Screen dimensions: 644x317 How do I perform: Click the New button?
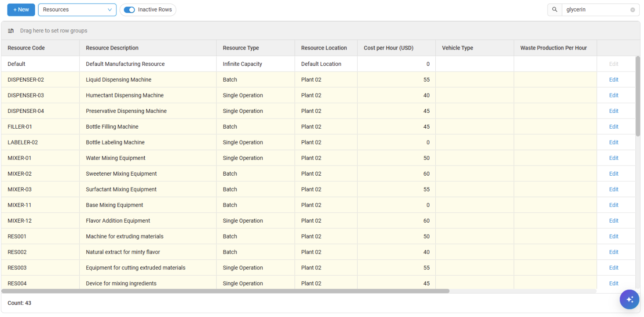[21, 10]
